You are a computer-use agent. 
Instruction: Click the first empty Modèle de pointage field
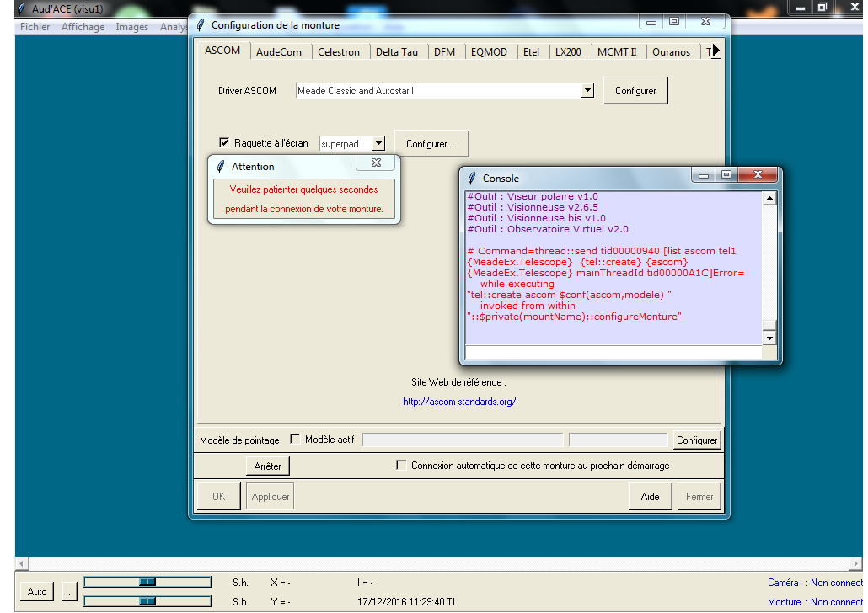pyautogui.click(x=463, y=440)
